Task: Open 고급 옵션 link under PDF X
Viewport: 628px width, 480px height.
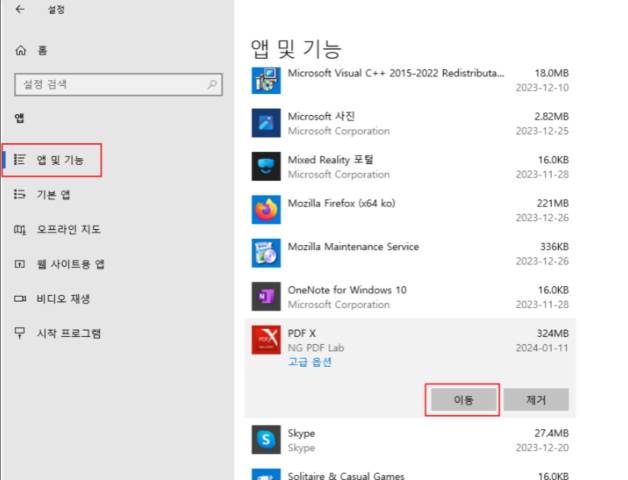Action: [x=309, y=362]
